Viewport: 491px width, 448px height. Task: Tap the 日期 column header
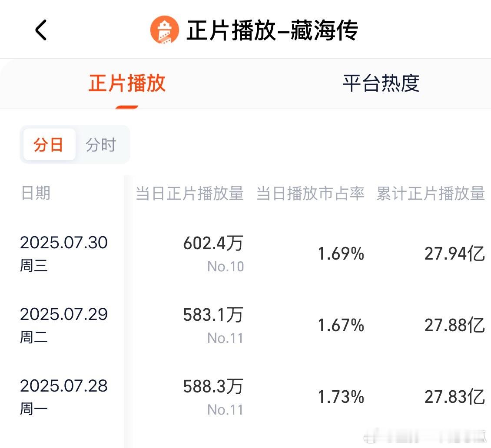click(36, 193)
